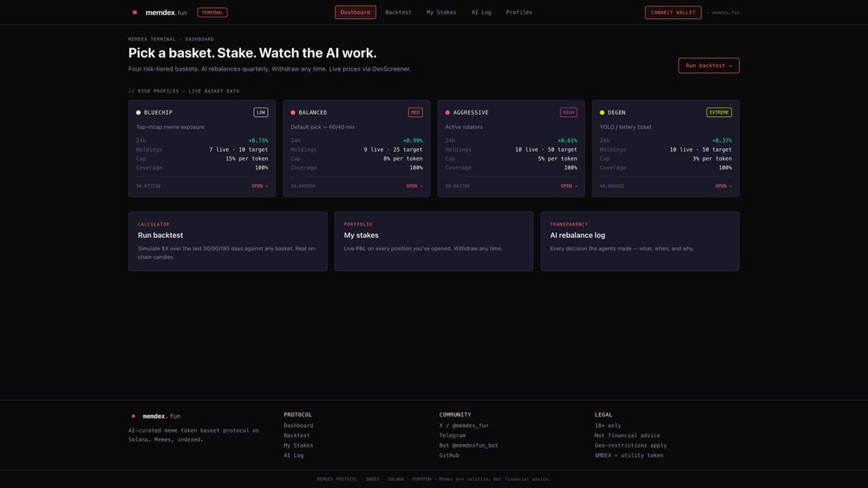Click the pink dot beside AGGRESSIVE

448,113
